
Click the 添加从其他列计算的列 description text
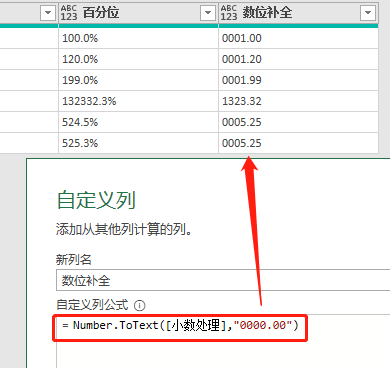124,229
